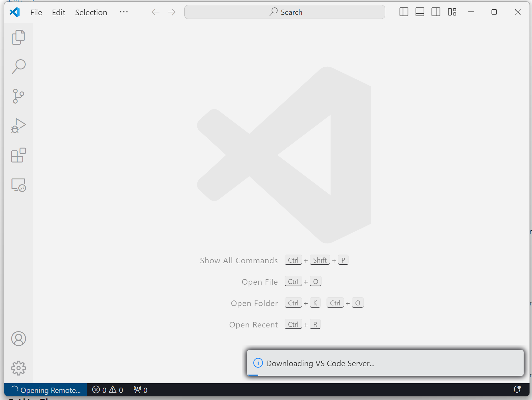Click the forwarded ports status item
The image size is (532, 400).
pyautogui.click(x=141, y=390)
